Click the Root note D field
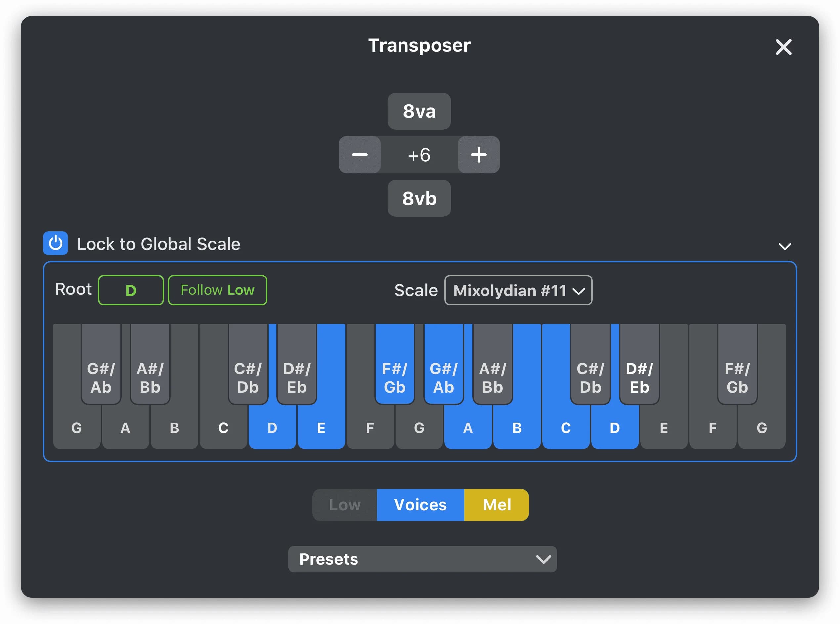This screenshot has width=840, height=624. tap(131, 290)
